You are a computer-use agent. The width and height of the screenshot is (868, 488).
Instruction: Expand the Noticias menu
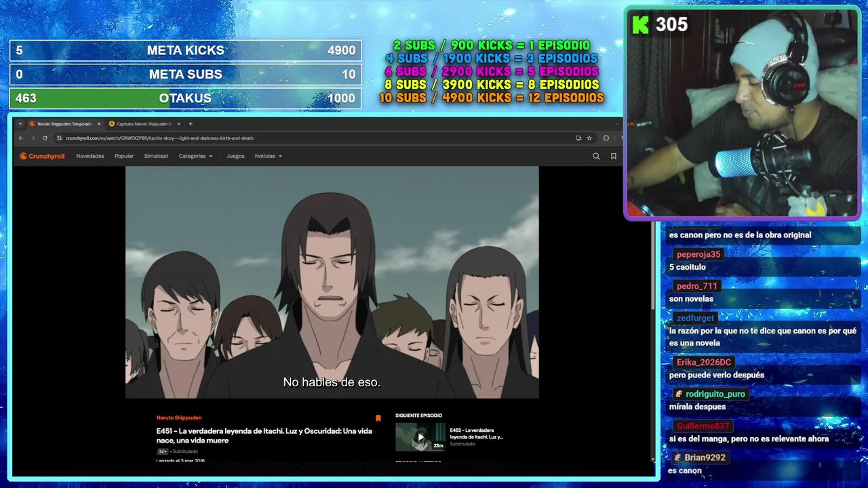268,156
